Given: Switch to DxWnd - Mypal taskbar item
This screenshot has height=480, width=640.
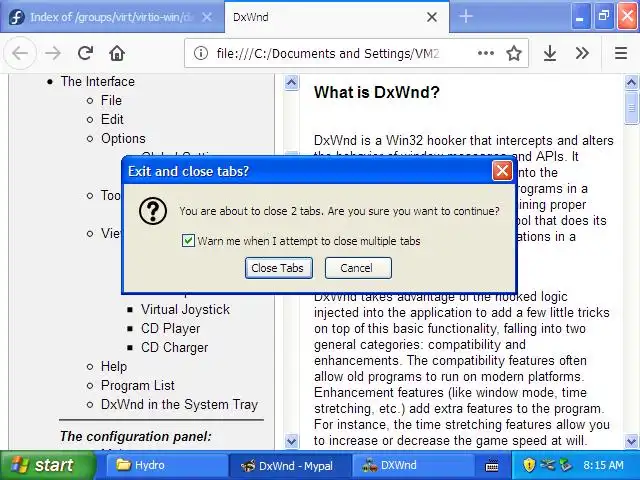Looking at the screenshot, I should tap(290, 465).
